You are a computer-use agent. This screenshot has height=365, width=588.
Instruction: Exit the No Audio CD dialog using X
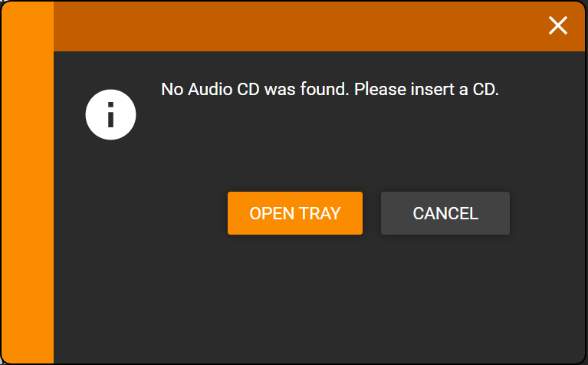point(558,25)
